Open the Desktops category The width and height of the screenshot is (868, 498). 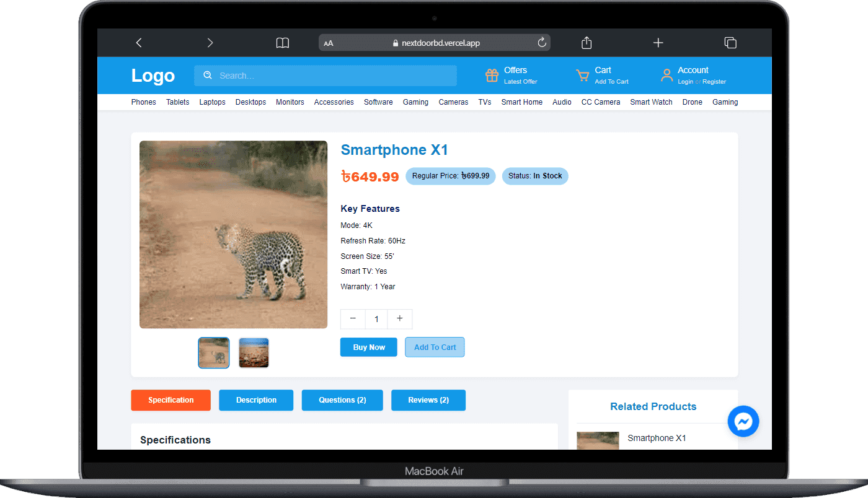pos(251,102)
